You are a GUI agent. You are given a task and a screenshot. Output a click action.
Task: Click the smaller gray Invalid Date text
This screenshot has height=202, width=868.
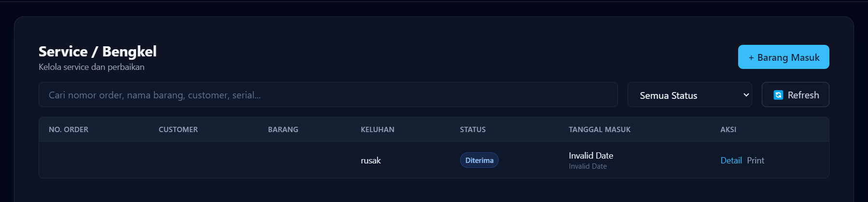coord(588,166)
